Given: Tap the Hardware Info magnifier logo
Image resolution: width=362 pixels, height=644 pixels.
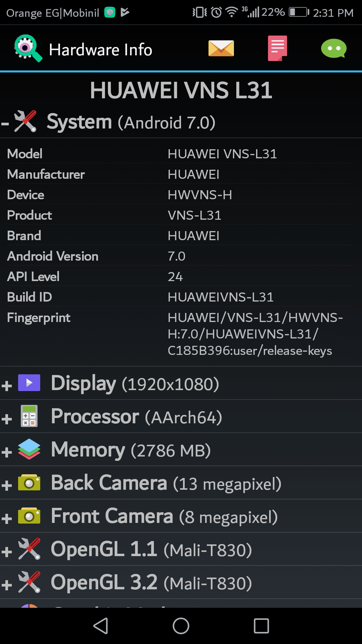Looking at the screenshot, I should (x=28, y=48).
